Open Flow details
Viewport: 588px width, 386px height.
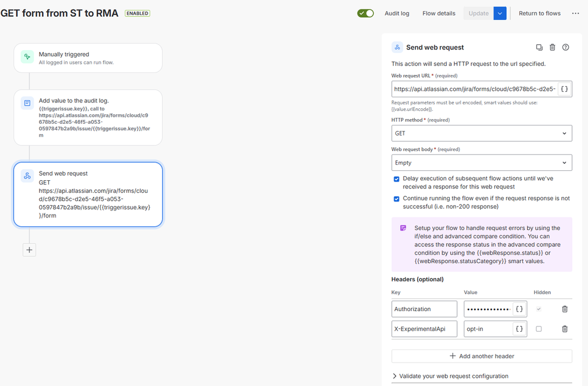pos(439,13)
